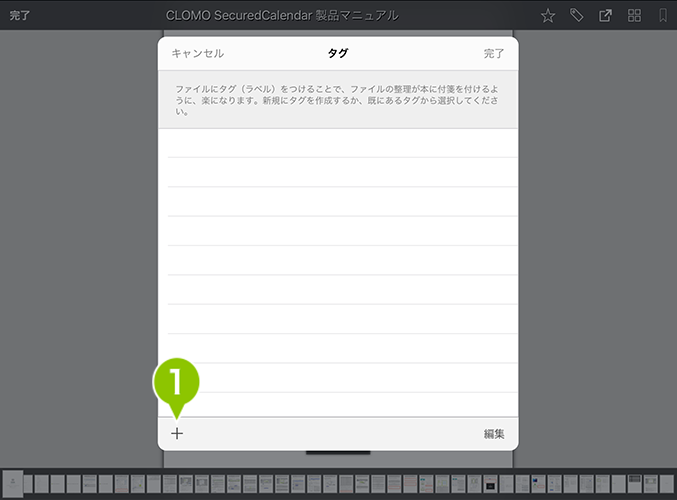Viewport: 677px width, 500px height.
Task: Tap the bookmark icon in the top bar
Action: pyautogui.click(x=663, y=16)
